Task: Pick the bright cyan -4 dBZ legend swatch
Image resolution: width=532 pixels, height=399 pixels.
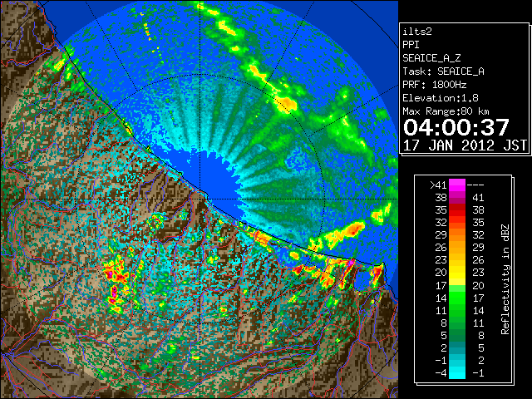Action: tap(457, 373)
